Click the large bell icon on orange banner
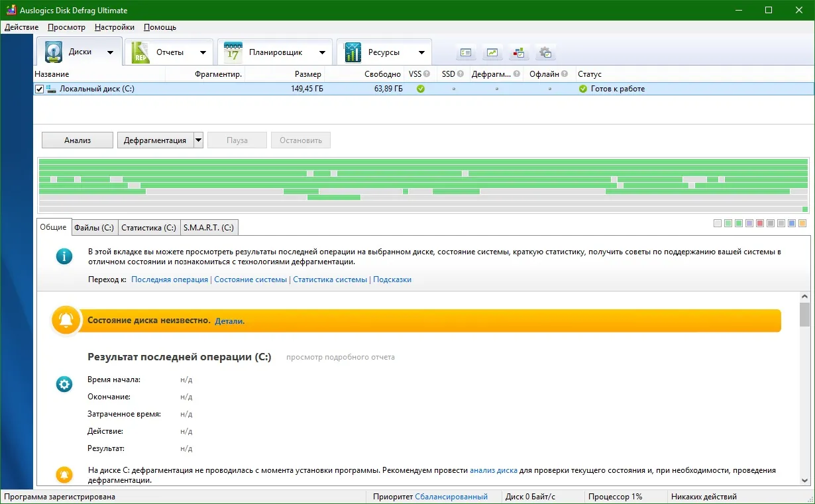 [66, 321]
